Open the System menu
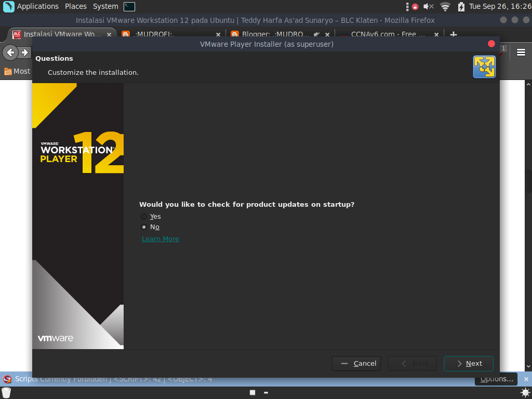This screenshot has height=399, width=532. 105,6
